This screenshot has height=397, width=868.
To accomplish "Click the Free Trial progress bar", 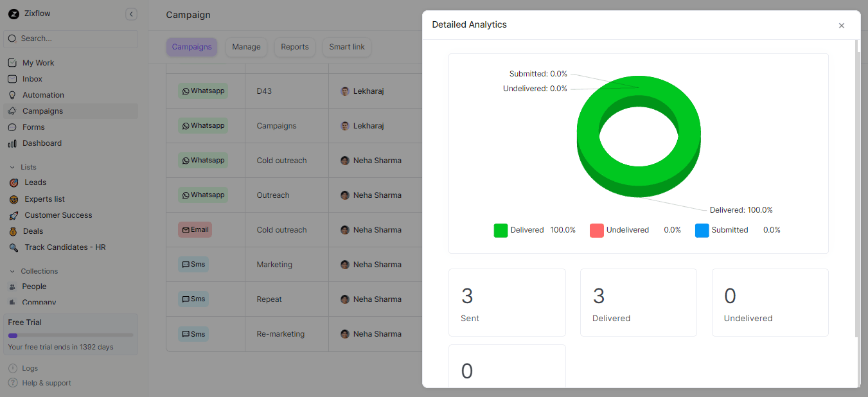I will click(70, 334).
